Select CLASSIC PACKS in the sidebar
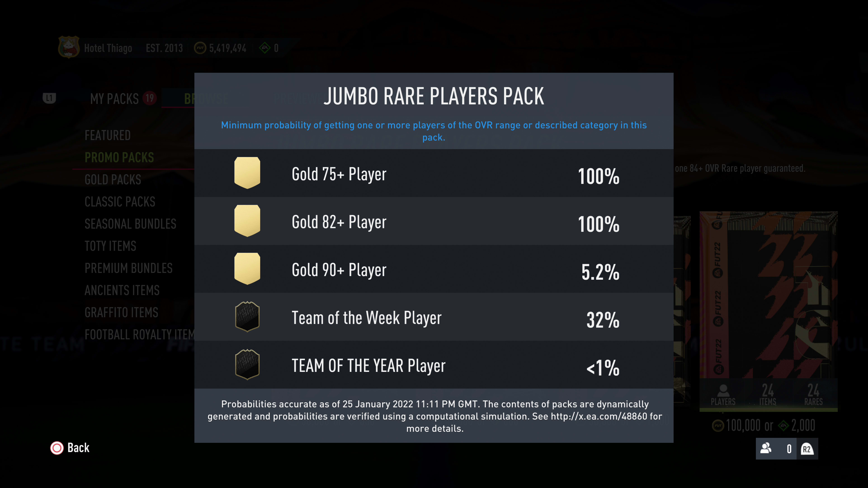Image resolution: width=868 pixels, height=488 pixels. click(x=120, y=202)
